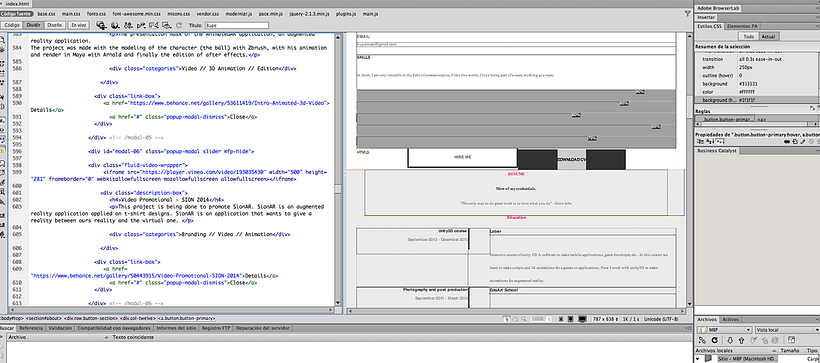Select section#about tag in tag selector
This screenshot has height=363, width=820.
click(44, 318)
